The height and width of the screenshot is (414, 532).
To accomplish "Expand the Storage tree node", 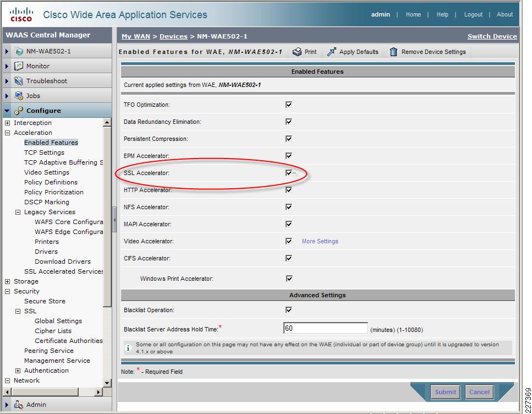I will (8, 281).
